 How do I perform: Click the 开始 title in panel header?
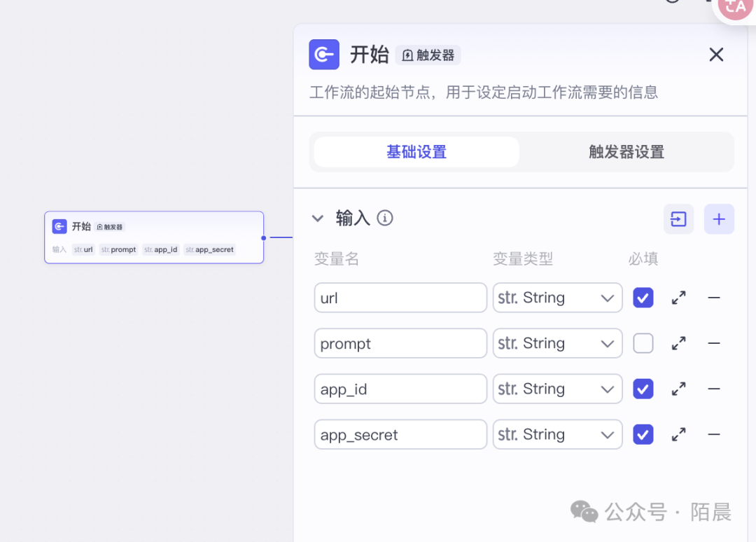pyautogui.click(x=370, y=55)
